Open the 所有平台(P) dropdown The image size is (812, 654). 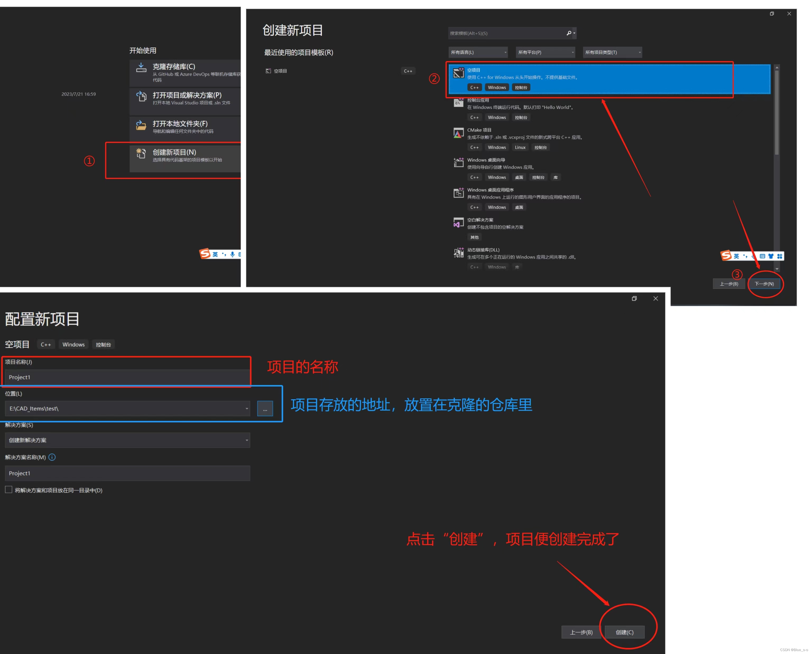[545, 52]
